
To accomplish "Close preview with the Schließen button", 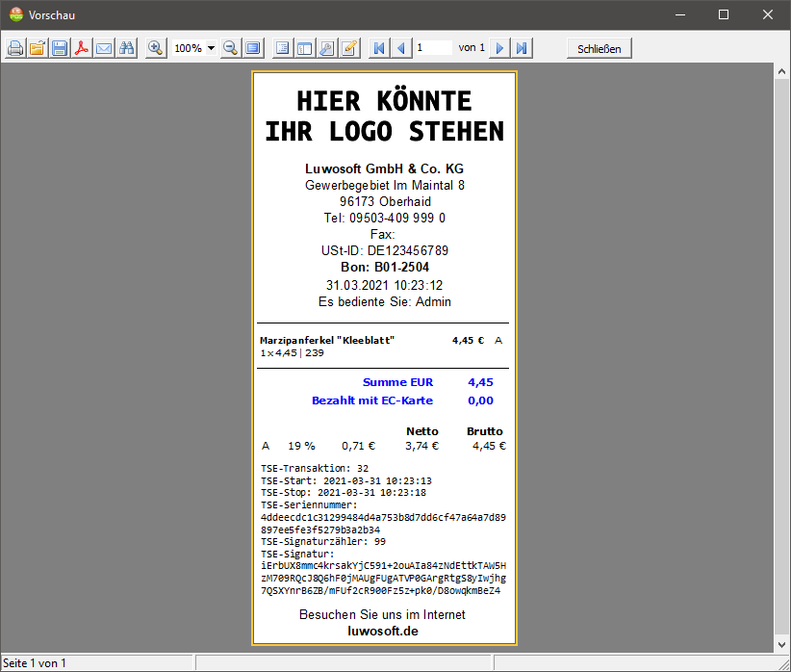I will point(599,48).
